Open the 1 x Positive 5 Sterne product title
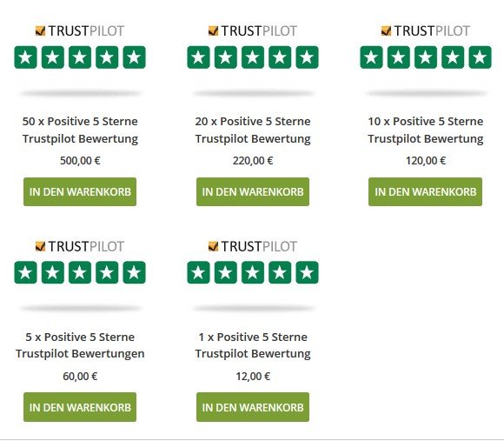 pyautogui.click(x=253, y=345)
